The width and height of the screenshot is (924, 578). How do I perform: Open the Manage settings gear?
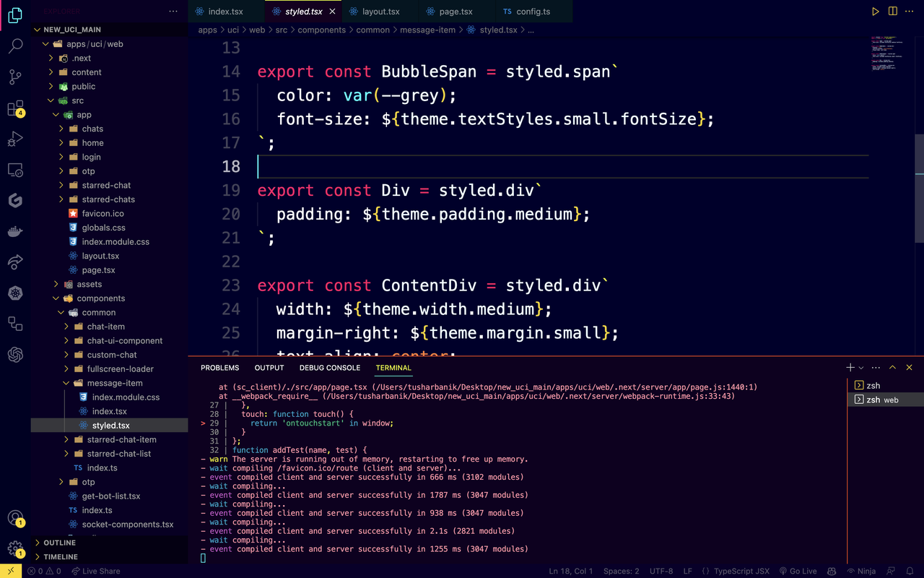point(15,549)
